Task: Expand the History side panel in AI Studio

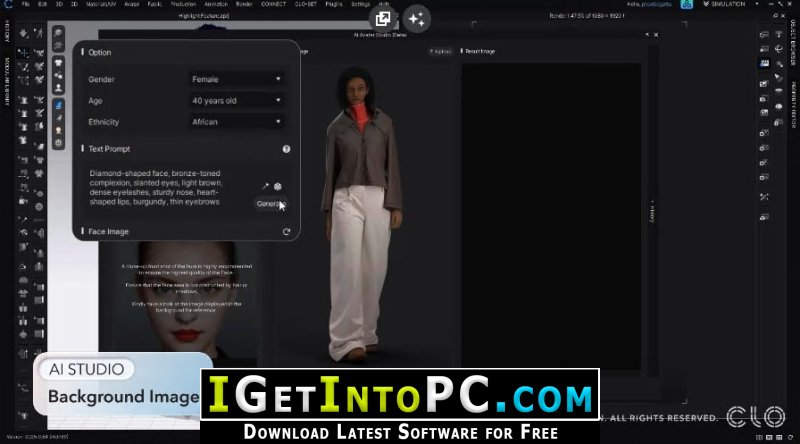Action: [x=652, y=211]
